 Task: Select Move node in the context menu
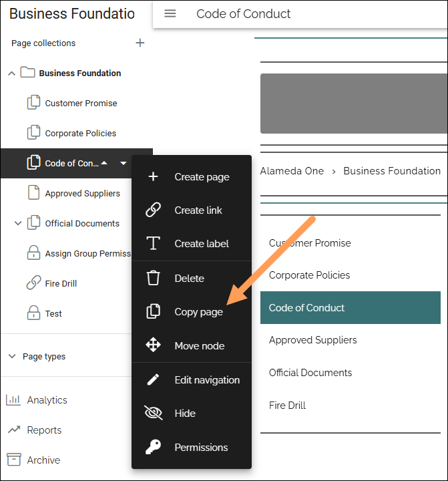(192, 345)
